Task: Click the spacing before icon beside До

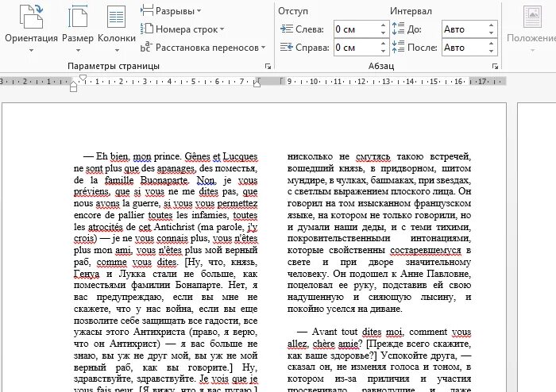Action: click(x=398, y=29)
